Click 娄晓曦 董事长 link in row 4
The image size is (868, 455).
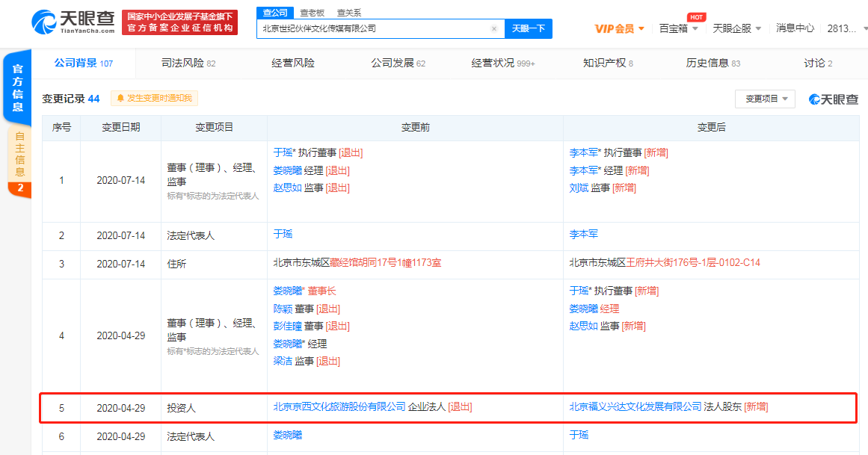(x=287, y=291)
